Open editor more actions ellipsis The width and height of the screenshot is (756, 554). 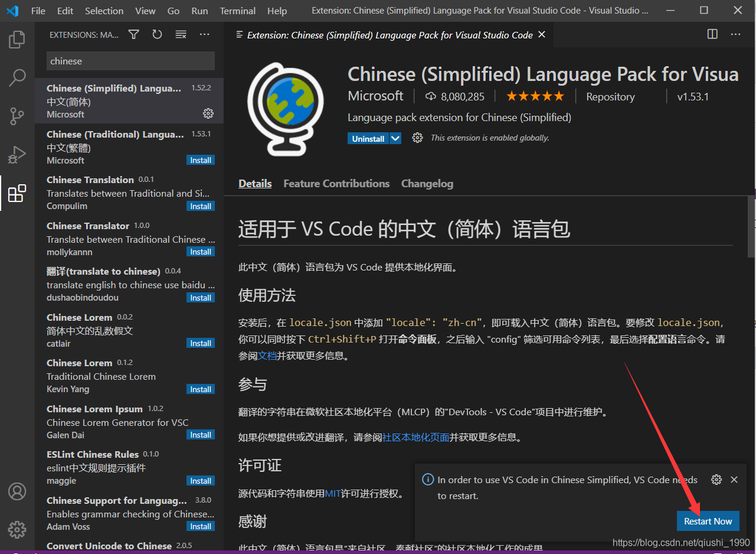(735, 34)
